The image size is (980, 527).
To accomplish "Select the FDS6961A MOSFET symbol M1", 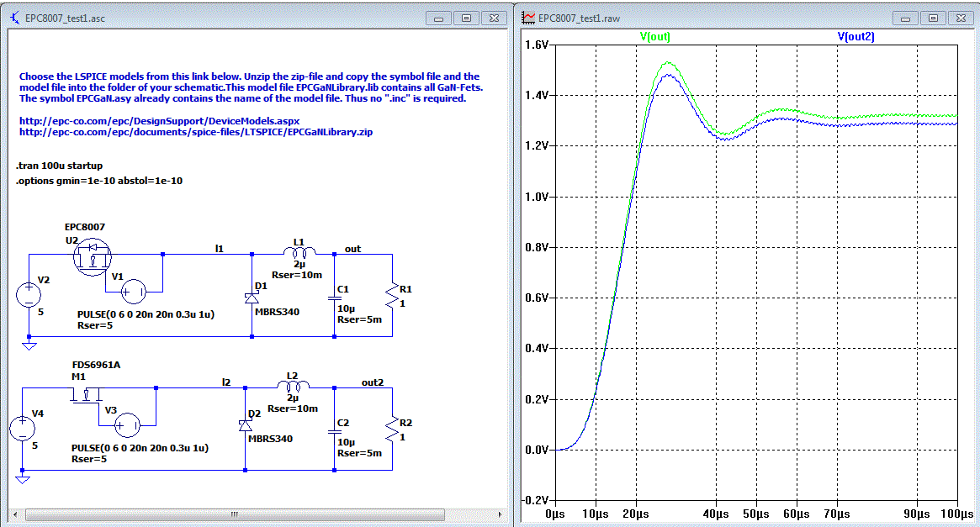I will pos(86,396).
